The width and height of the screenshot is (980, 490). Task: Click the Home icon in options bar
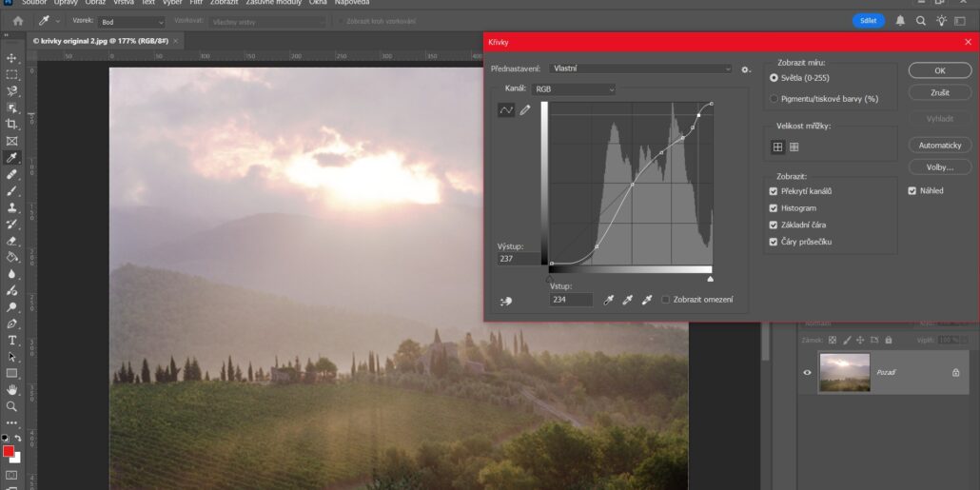coord(18,21)
